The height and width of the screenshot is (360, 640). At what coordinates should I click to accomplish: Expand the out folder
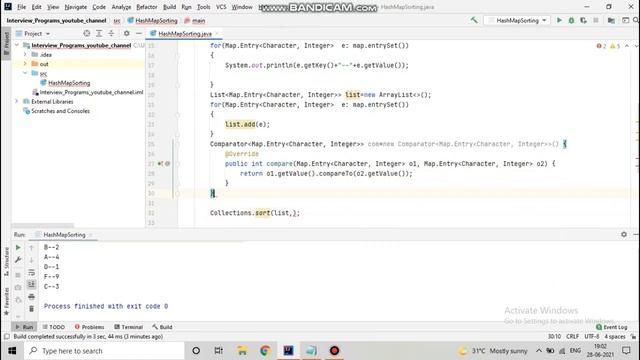[x=25, y=64]
